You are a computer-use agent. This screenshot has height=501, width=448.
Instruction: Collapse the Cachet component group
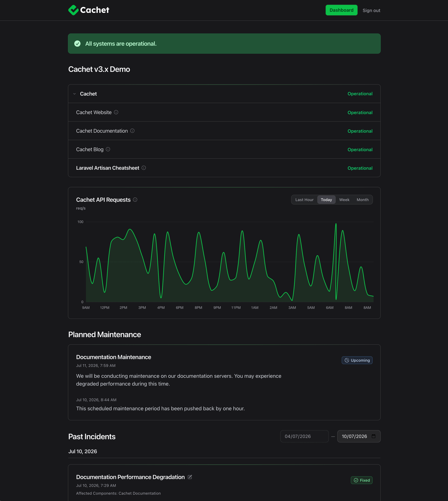74,94
